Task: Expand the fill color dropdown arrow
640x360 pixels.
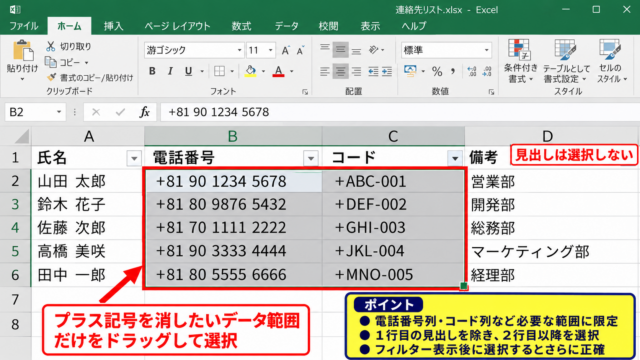Action: coord(263,71)
